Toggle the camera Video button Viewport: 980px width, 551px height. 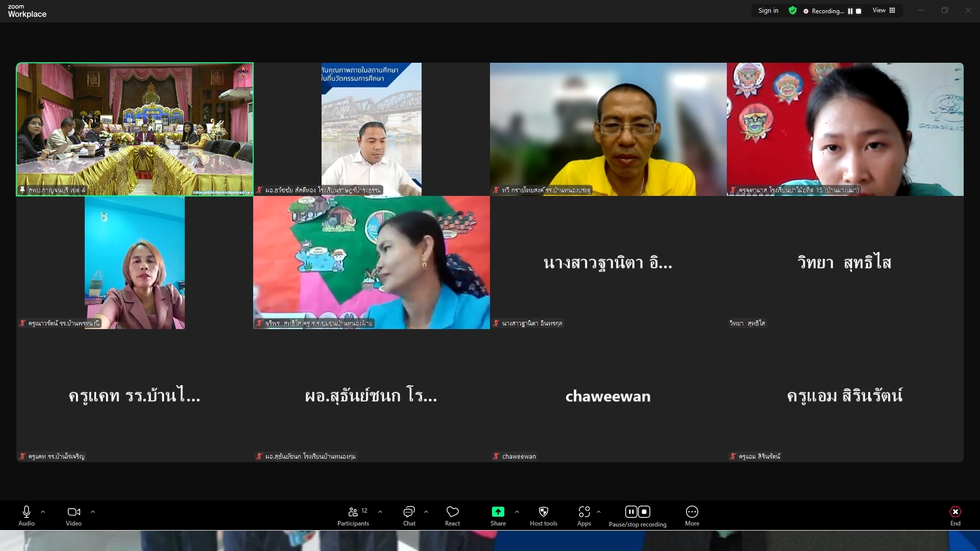point(73,512)
